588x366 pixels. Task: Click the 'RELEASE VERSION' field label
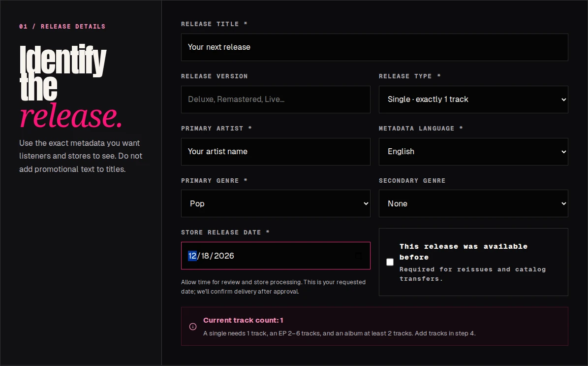click(214, 76)
